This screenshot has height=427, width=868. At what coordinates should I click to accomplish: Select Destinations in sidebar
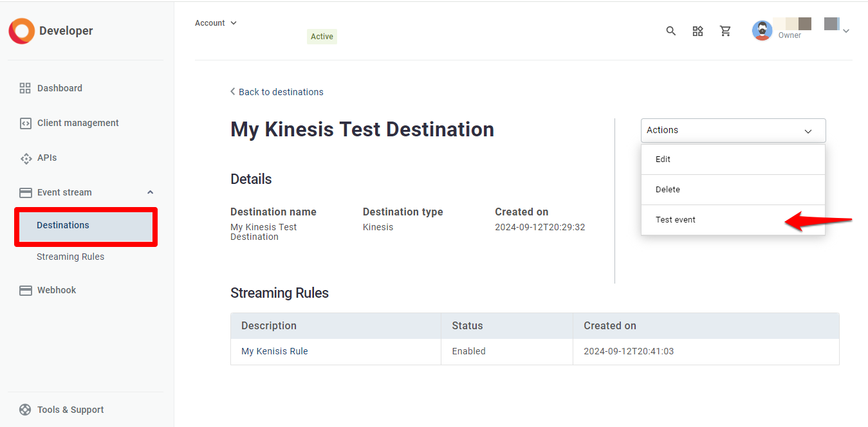click(x=86, y=226)
